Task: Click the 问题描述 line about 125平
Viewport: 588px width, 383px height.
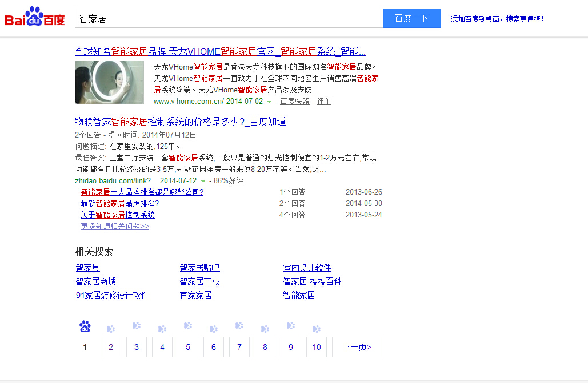Action: pyautogui.click(x=128, y=146)
